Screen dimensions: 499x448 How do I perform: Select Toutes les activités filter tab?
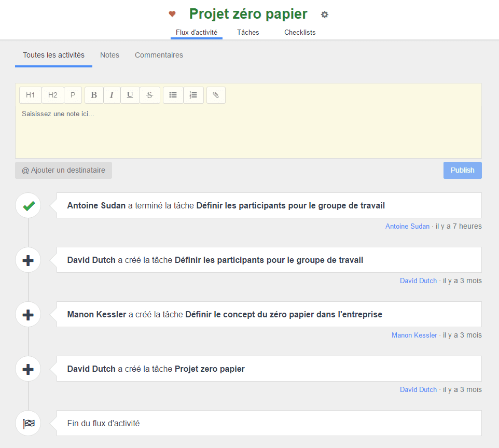[x=53, y=55]
